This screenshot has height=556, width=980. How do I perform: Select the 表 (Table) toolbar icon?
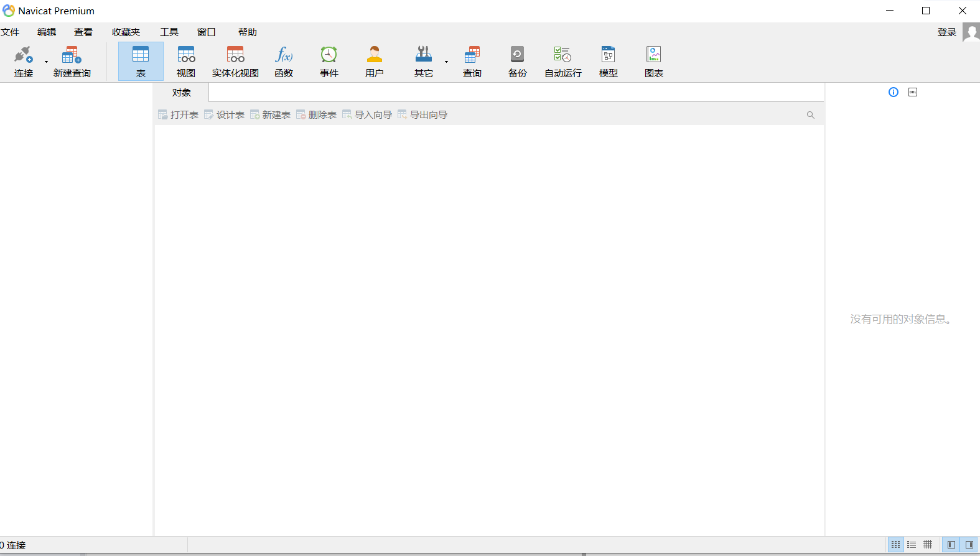click(x=141, y=61)
